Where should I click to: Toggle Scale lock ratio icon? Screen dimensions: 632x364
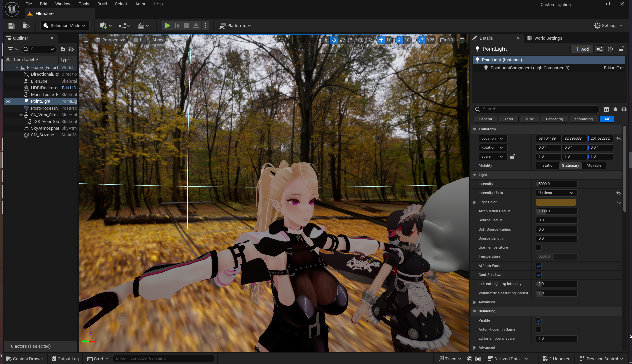(x=512, y=157)
